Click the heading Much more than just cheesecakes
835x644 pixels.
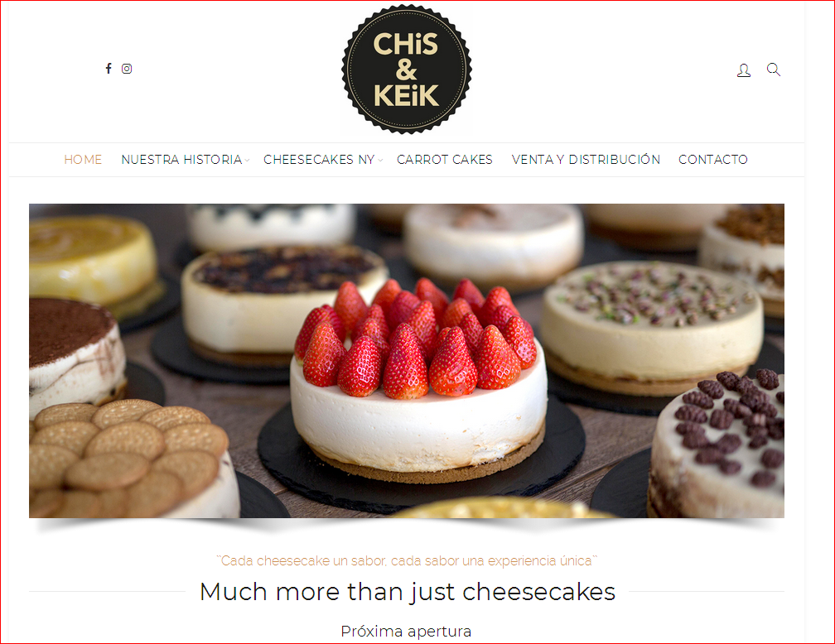[x=408, y=592]
